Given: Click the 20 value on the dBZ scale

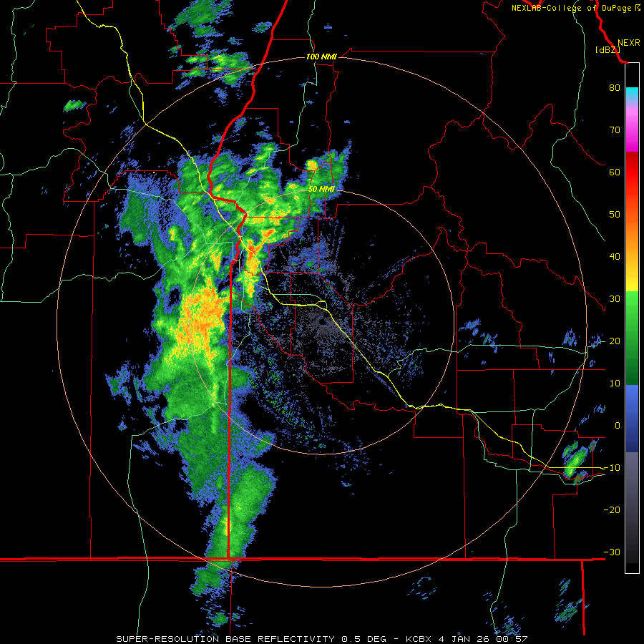Looking at the screenshot, I should pos(615,341).
